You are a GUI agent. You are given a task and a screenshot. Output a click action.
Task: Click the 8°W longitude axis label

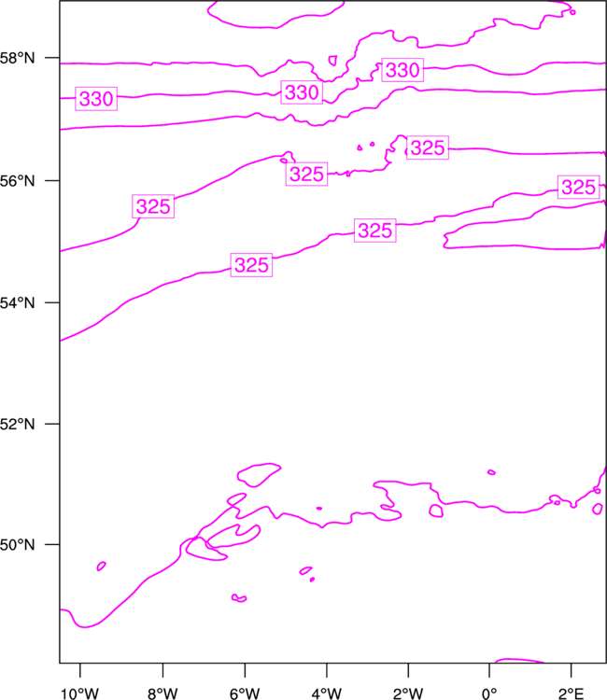(162, 693)
